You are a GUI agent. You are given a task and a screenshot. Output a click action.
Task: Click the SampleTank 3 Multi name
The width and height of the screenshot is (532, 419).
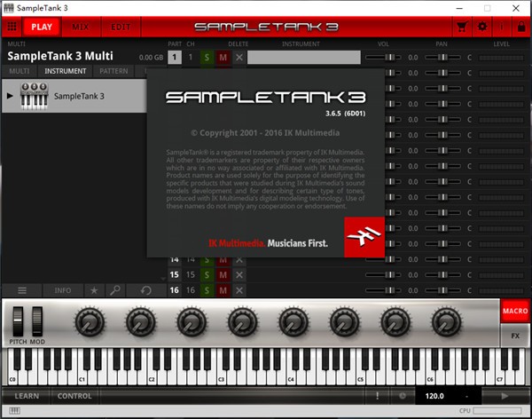[60, 56]
